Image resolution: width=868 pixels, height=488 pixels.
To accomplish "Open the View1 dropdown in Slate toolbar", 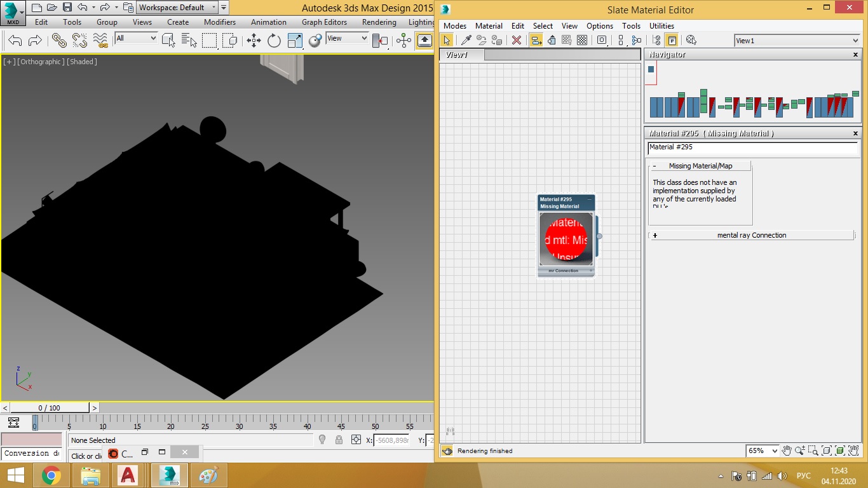I will coord(797,41).
